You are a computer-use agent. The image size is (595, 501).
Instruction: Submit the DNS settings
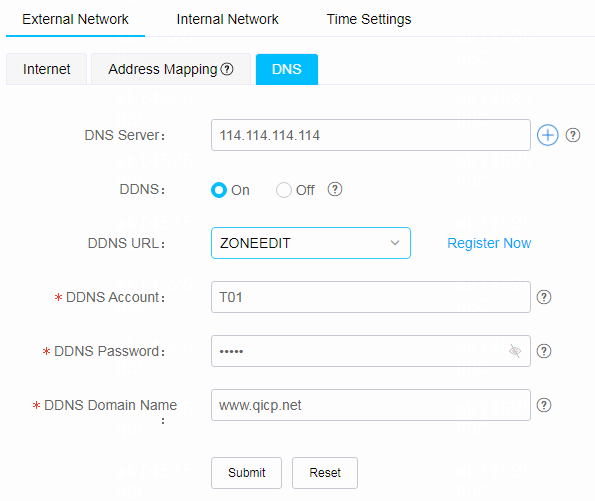(247, 473)
